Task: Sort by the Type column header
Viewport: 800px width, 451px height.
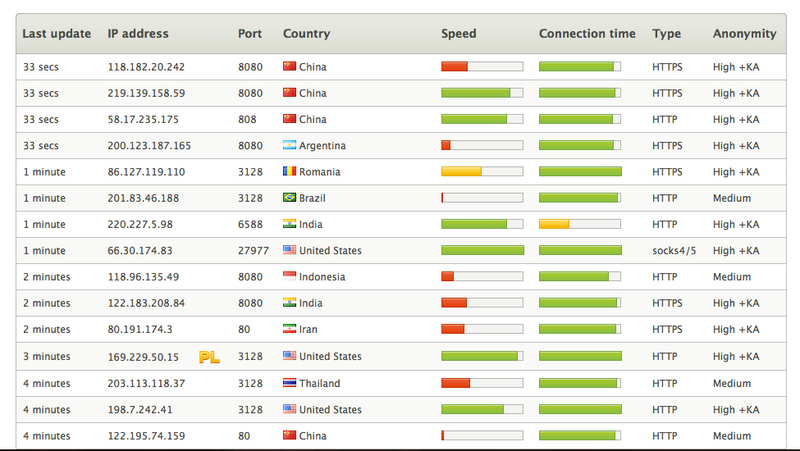Action: coord(666,34)
